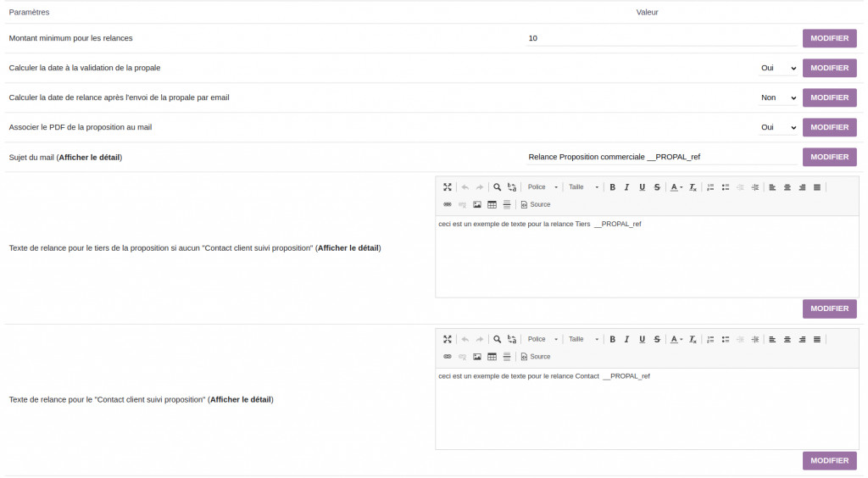Click the Montant minimum value input field

[x=661, y=38]
